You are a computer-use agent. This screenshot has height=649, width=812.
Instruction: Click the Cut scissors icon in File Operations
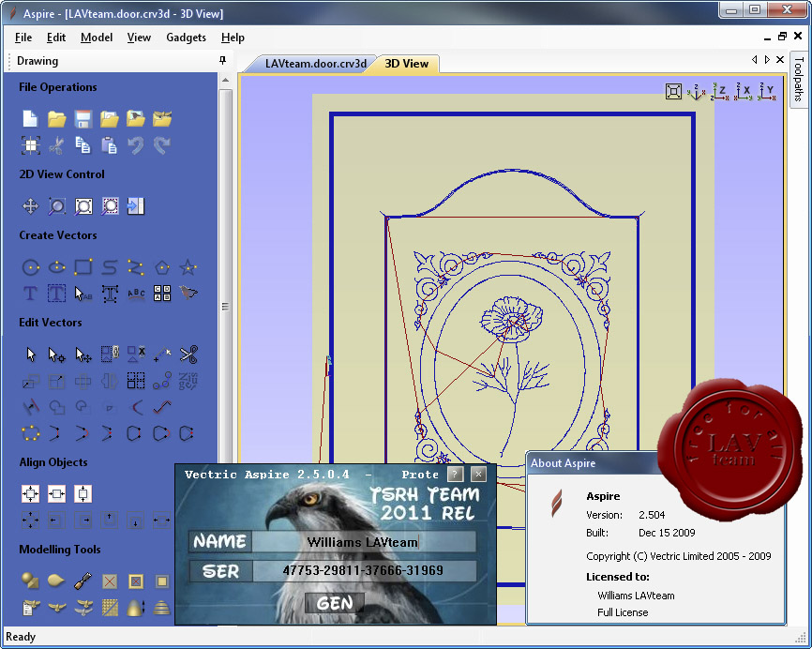tap(56, 145)
